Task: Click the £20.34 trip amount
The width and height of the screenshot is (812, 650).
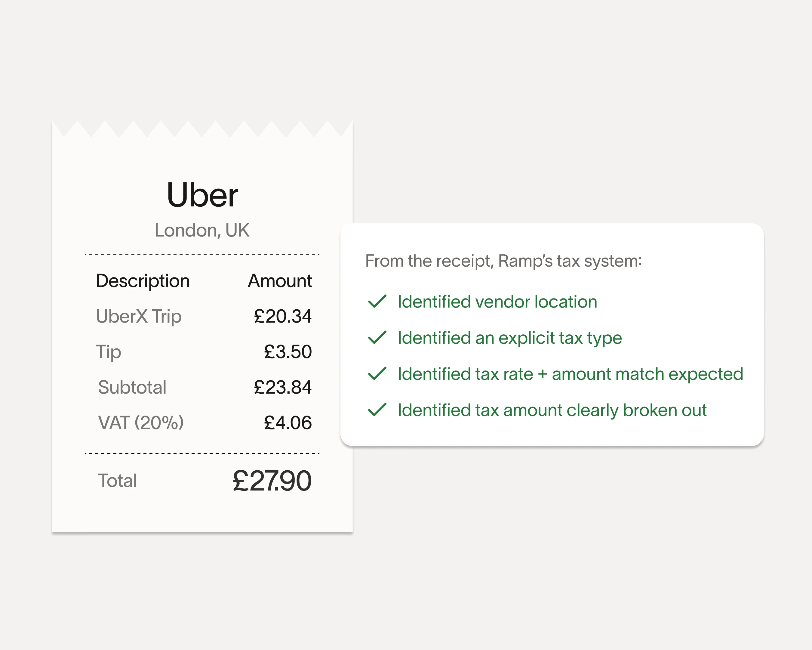Action: [282, 316]
